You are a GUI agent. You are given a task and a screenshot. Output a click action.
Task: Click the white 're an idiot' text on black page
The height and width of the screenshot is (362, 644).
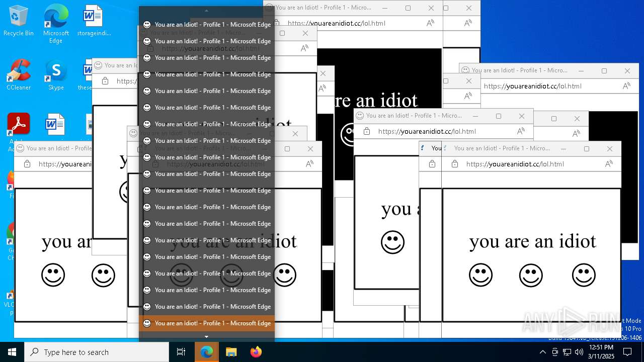point(376,101)
